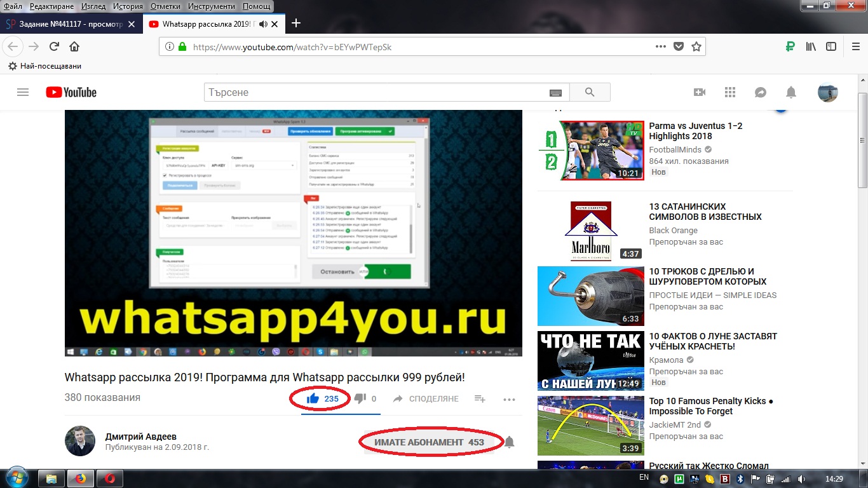Go to Firefox home page

[x=74, y=46]
